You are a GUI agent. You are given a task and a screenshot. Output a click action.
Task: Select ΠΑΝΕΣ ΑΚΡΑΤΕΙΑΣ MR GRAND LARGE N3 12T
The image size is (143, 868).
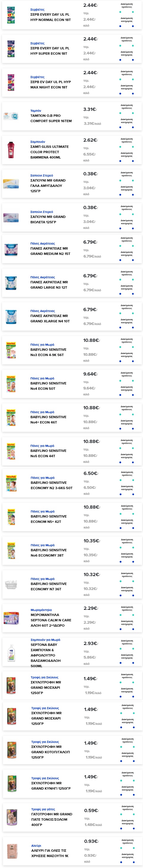(49, 285)
